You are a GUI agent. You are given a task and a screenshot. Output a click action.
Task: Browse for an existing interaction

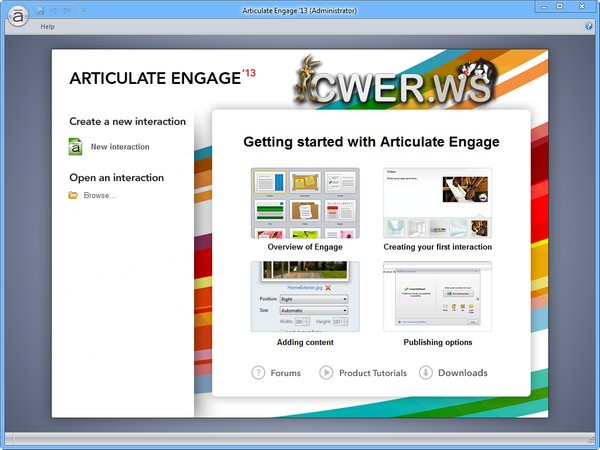tap(99, 196)
